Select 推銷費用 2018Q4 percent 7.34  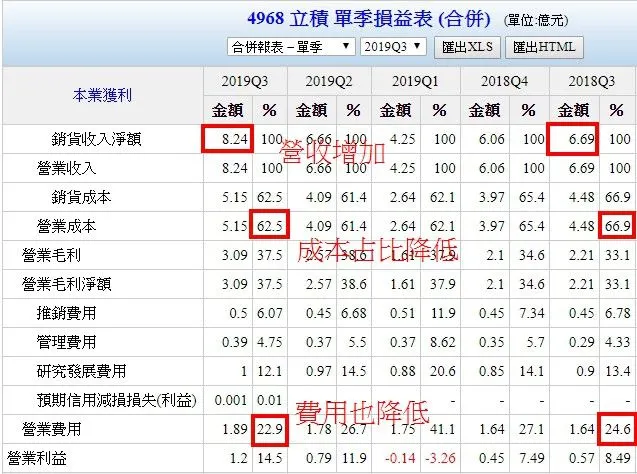[532, 313]
